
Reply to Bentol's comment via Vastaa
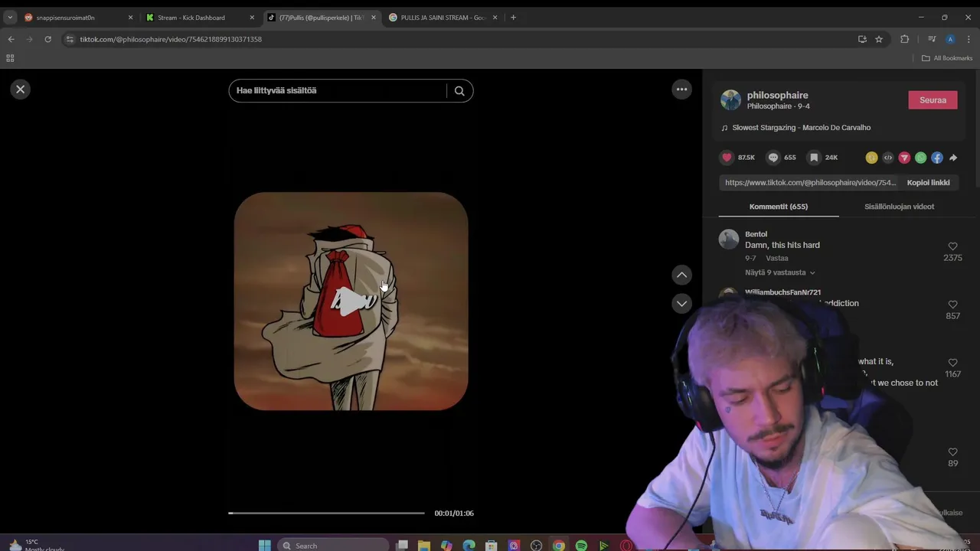(776, 259)
